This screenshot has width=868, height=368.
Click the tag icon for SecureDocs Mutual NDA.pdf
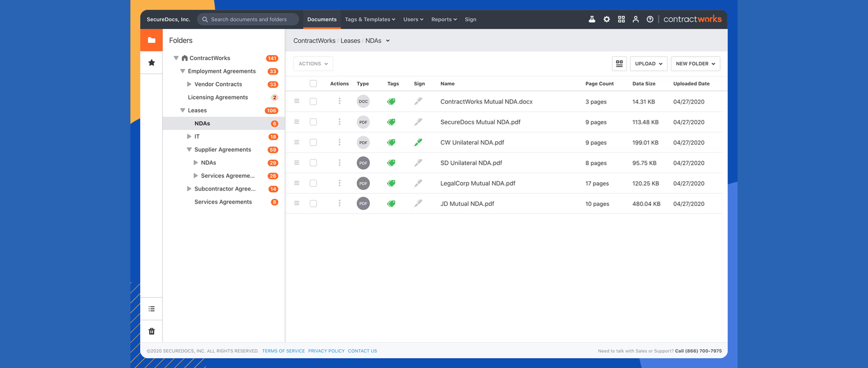(391, 122)
